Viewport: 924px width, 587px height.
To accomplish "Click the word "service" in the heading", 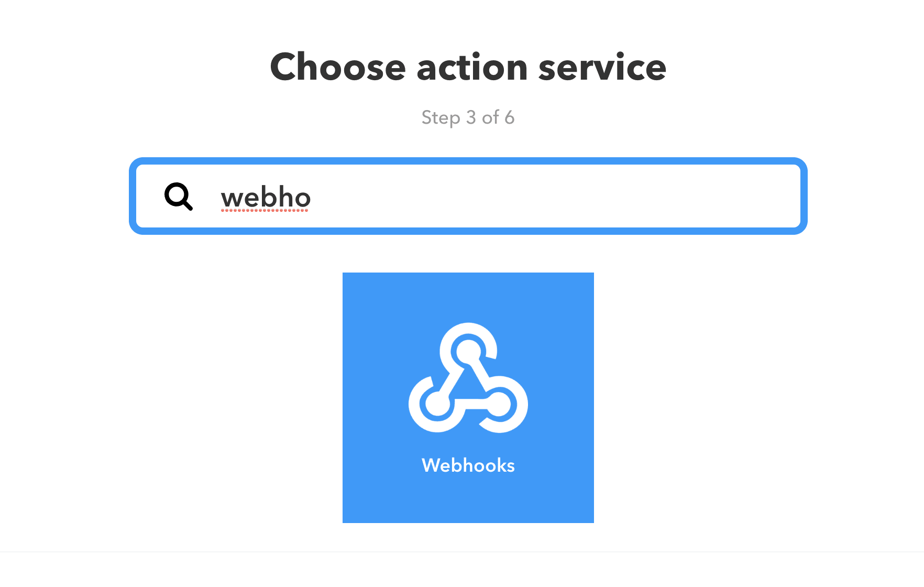I will 602,67.
